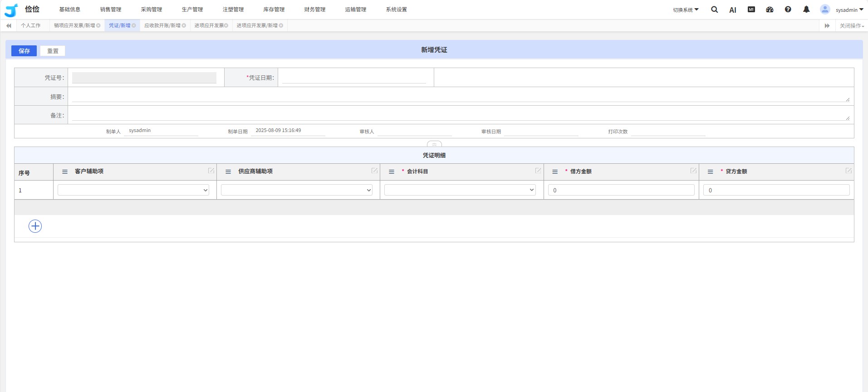Click the 保存 button
This screenshot has height=392, width=868.
tap(24, 51)
